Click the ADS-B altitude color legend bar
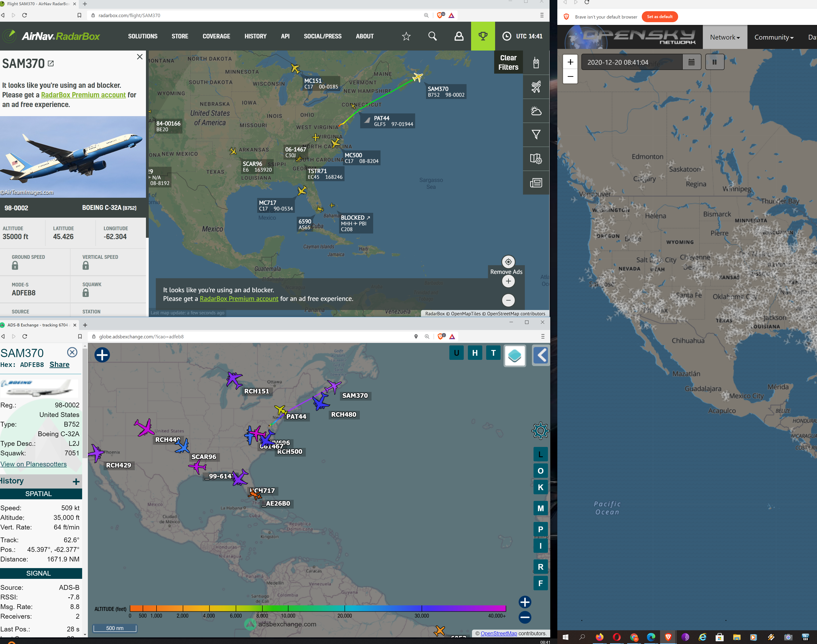 [318, 608]
